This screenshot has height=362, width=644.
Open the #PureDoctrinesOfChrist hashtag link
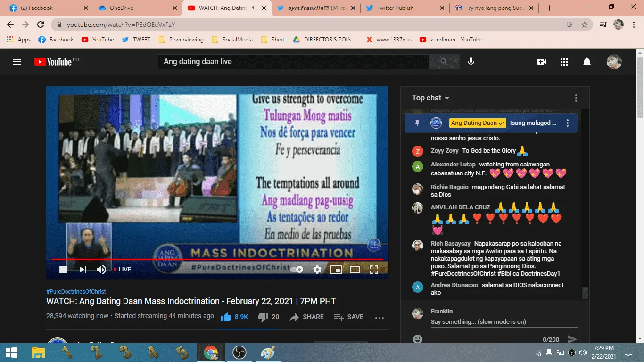point(76,292)
